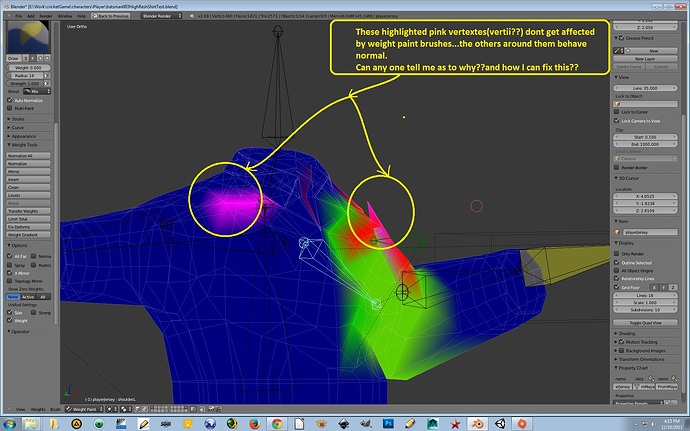This screenshot has width=690, height=431.
Task: Click the Levels button
Action: 28,195
